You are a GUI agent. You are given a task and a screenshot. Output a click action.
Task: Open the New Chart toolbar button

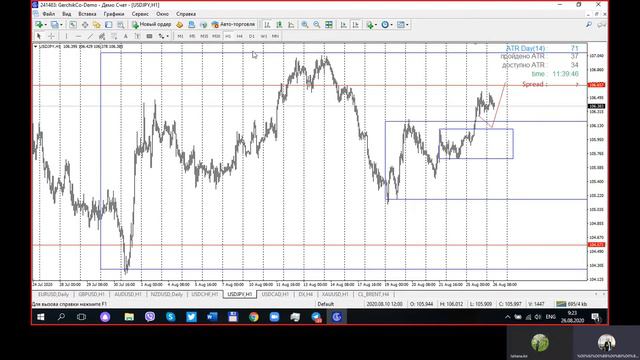pos(39,25)
